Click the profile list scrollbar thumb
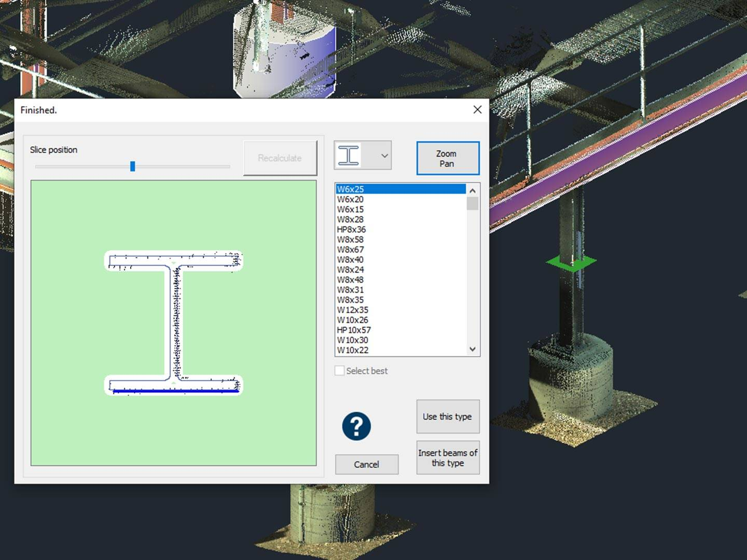The width and height of the screenshot is (747, 560). pos(472,203)
